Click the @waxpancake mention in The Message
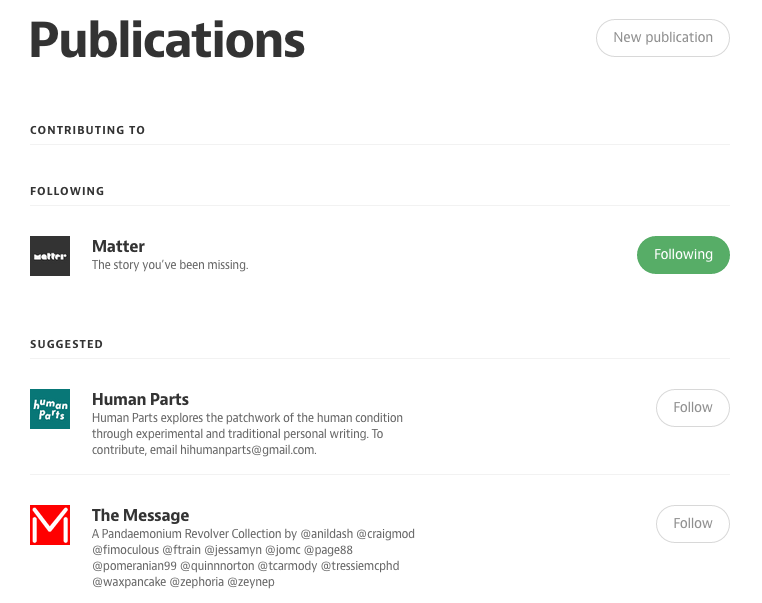The image size is (762, 603). [x=129, y=582]
